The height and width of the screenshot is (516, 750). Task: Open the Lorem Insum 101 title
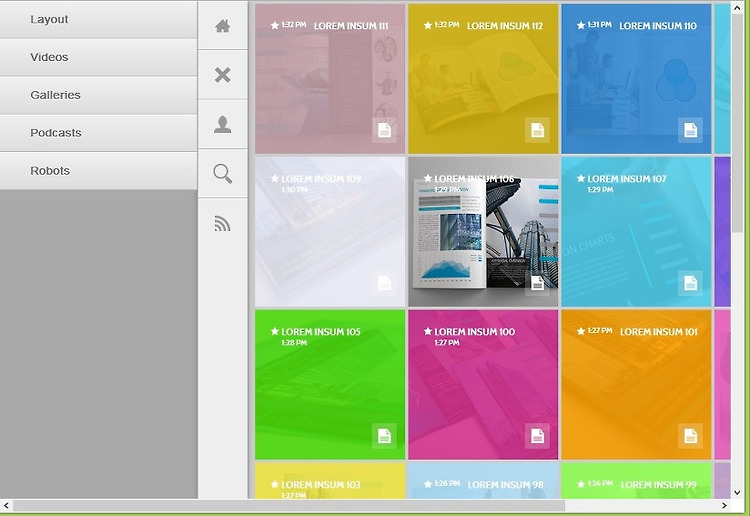tap(659, 332)
